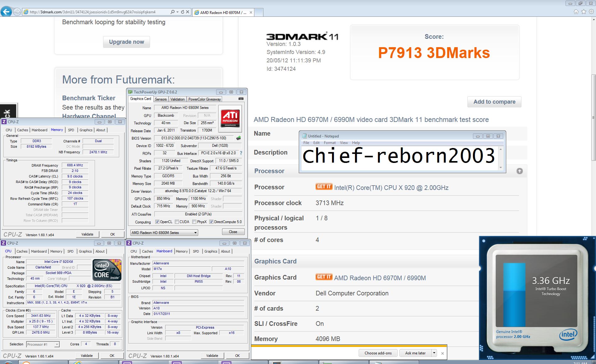Toggle the PhysX checkbox
The width and height of the screenshot is (596, 364).
(x=194, y=222)
